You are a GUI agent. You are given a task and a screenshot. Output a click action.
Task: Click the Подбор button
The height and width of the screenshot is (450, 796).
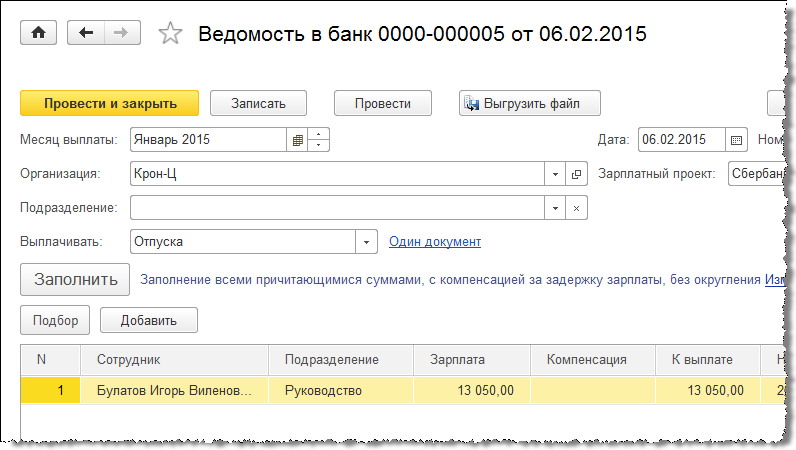pyautogui.click(x=55, y=321)
